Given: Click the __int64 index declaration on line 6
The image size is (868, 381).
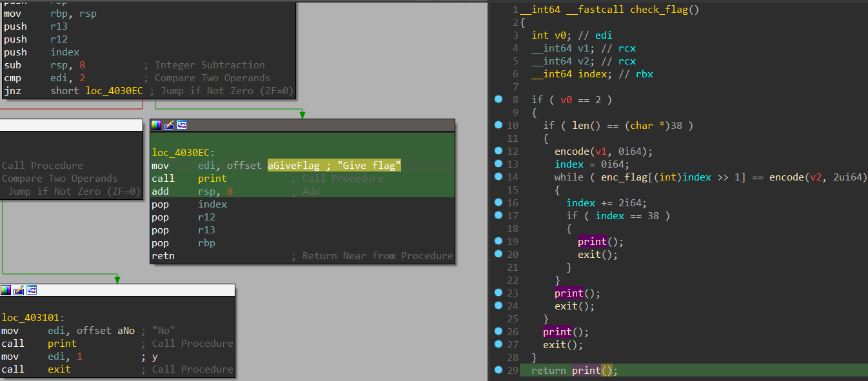Looking at the screenshot, I should (572, 74).
